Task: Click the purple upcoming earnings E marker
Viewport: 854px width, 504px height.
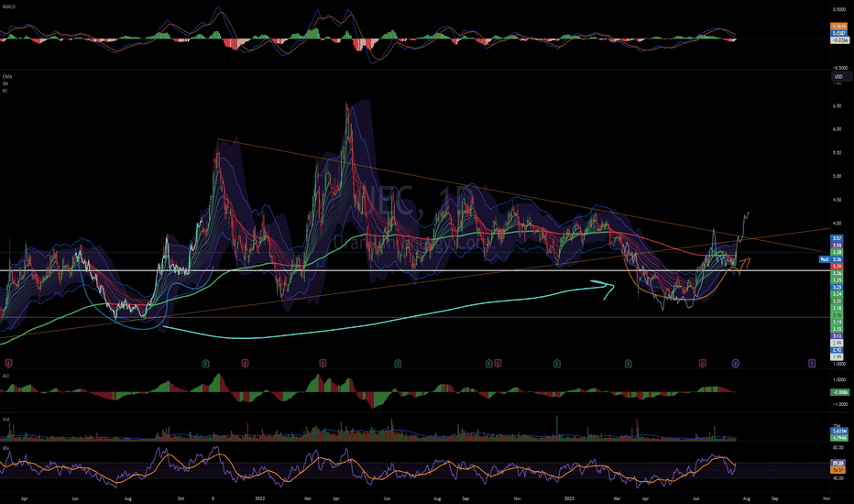Action: click(x=812, y=363)
